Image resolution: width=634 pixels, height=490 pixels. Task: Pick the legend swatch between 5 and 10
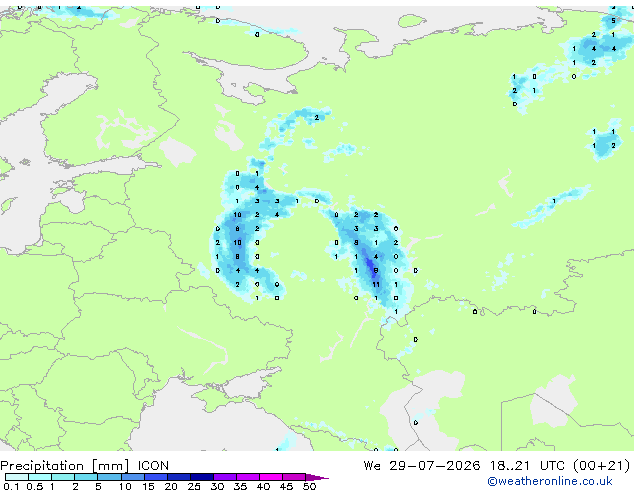(x=109, y=477)
